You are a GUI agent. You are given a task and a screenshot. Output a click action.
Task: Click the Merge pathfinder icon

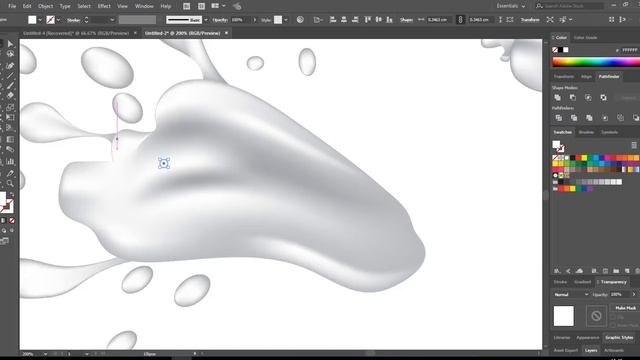(589, 118)
